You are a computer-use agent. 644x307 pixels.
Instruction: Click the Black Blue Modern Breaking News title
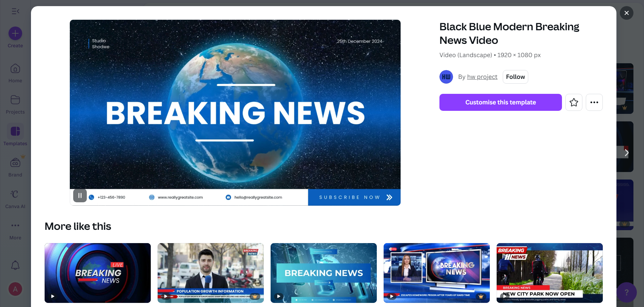tap(509, 33)
